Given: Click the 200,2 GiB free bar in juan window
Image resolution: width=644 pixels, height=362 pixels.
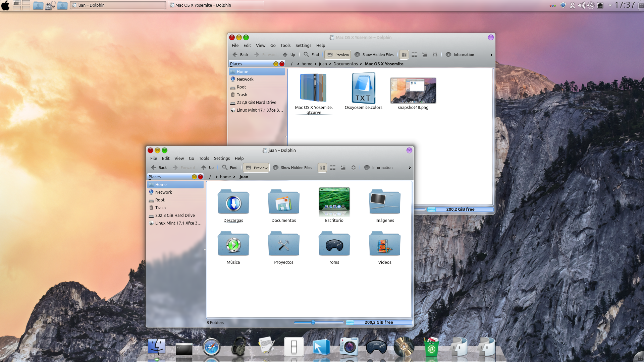Looking at the screenshot, I should point(379,322).
